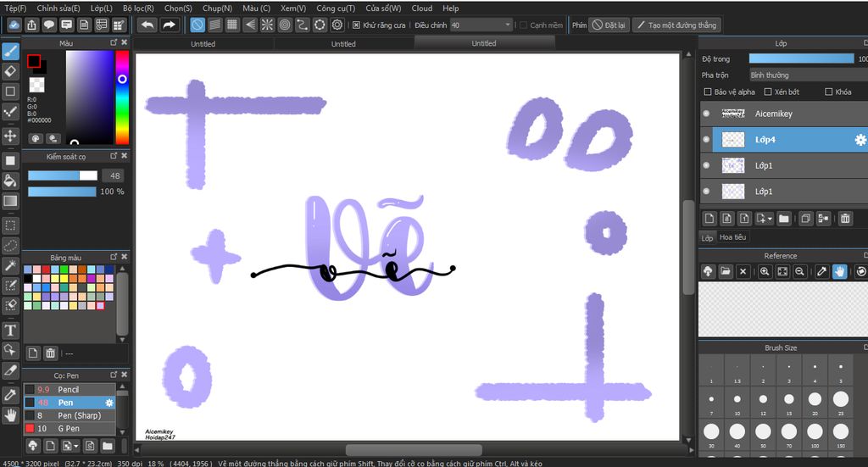Zoom in on the Reference panel

click(x=765, y=272)
